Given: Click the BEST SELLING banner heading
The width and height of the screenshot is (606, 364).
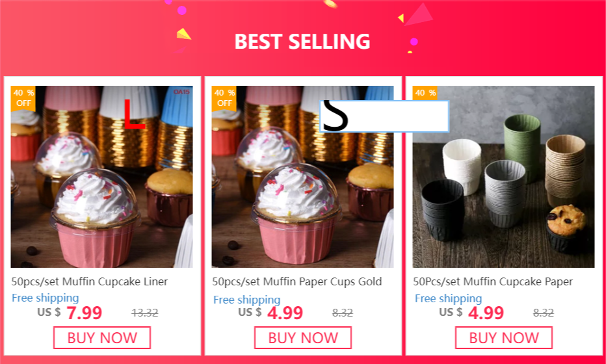Looking at the screenshot, I should pos(302,42).
